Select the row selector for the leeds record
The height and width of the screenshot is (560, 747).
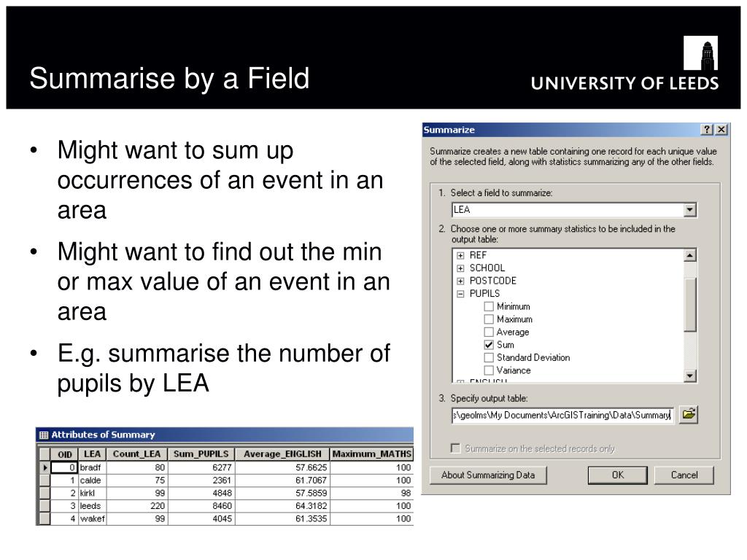pos(44,506)
